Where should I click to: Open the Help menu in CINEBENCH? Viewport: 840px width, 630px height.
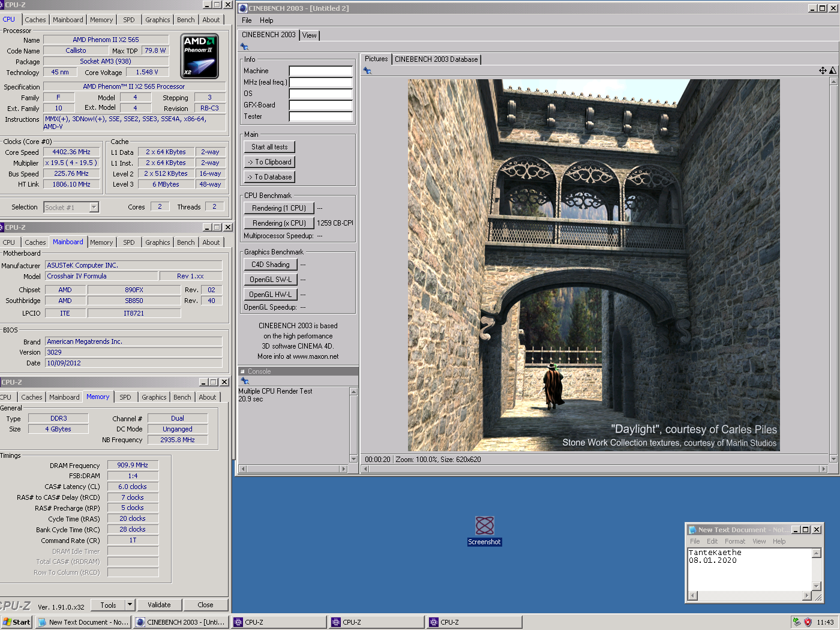[x=266, y=20]
